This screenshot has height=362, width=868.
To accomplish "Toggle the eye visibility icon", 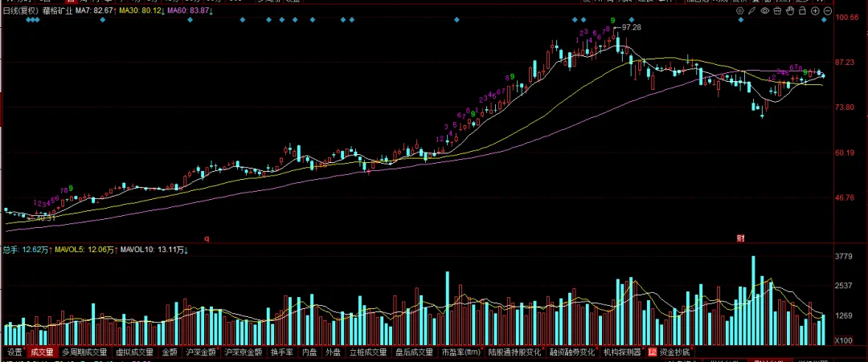I will (765, 10).
